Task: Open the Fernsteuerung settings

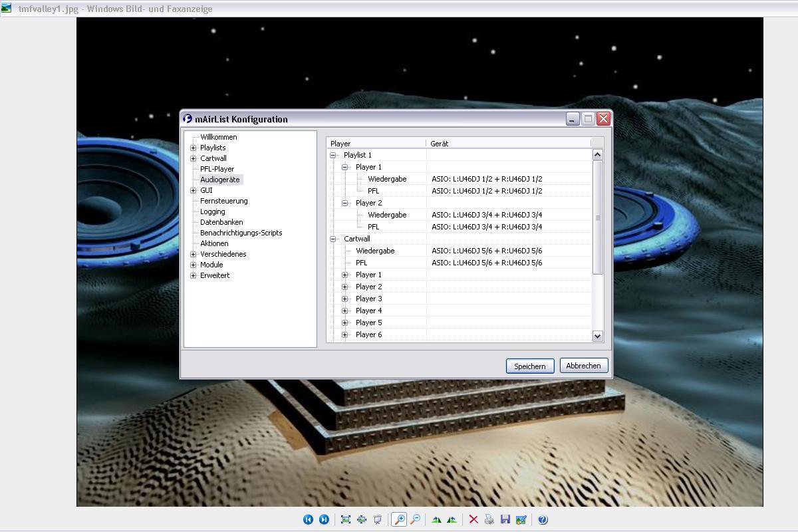Action: click(x=223, y=201)
